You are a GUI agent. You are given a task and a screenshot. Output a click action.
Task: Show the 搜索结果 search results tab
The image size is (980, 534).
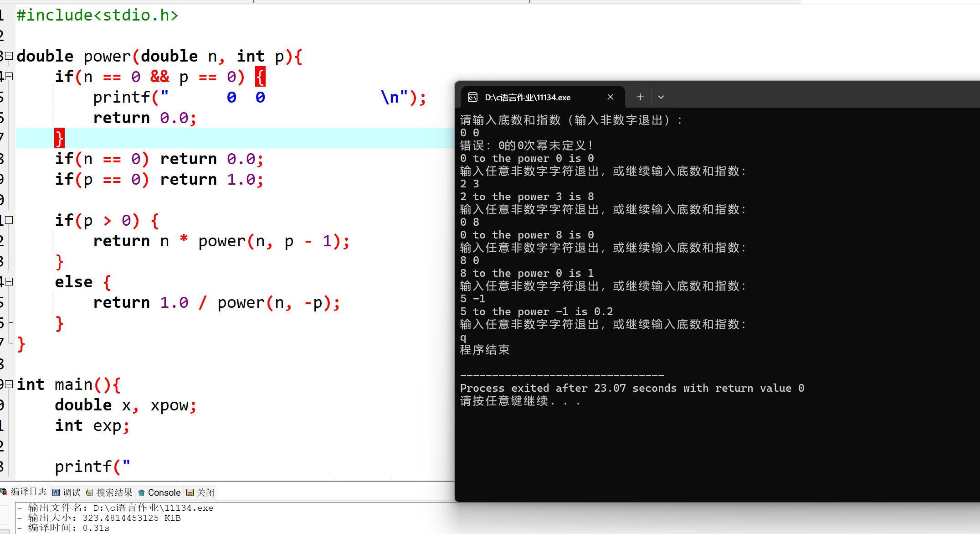(114, 493)
